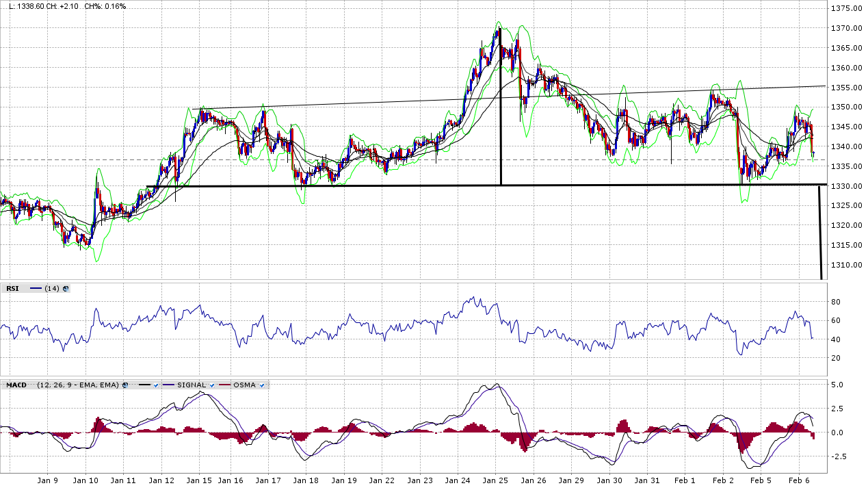Click the Jan 9 date on time axis

point(47,481)
